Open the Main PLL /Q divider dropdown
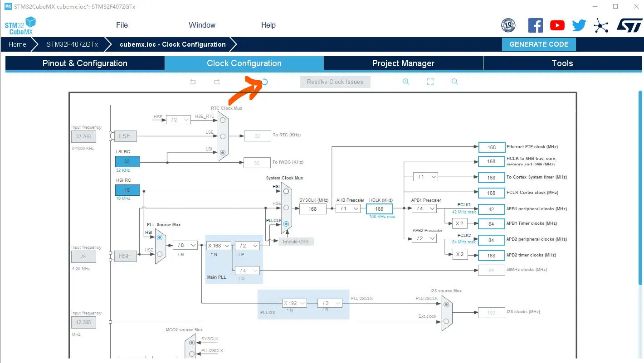Image resolution: width=644 pixels, height=363 pixels. tap(247, 271)
